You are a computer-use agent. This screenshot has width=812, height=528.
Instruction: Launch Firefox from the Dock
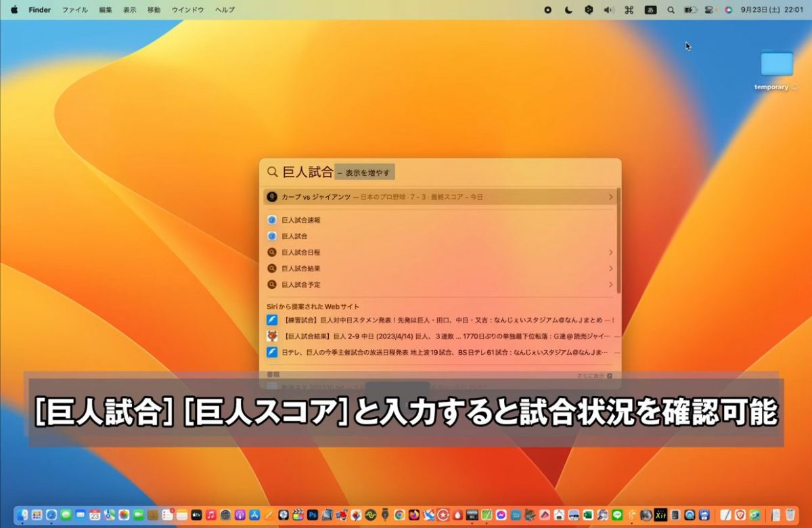(x=414, y=515)
